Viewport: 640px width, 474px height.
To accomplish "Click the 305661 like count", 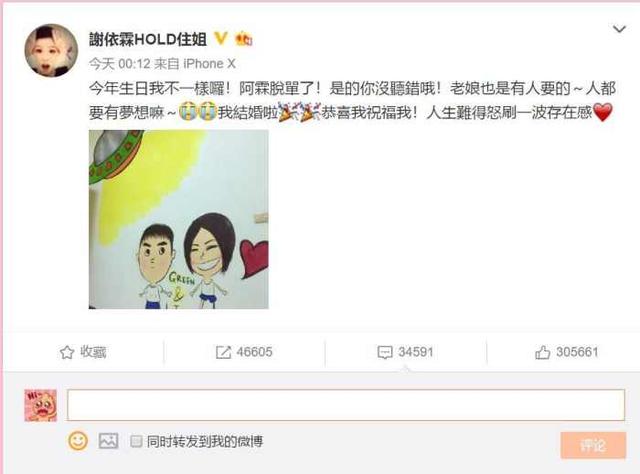I will (577, 352).
